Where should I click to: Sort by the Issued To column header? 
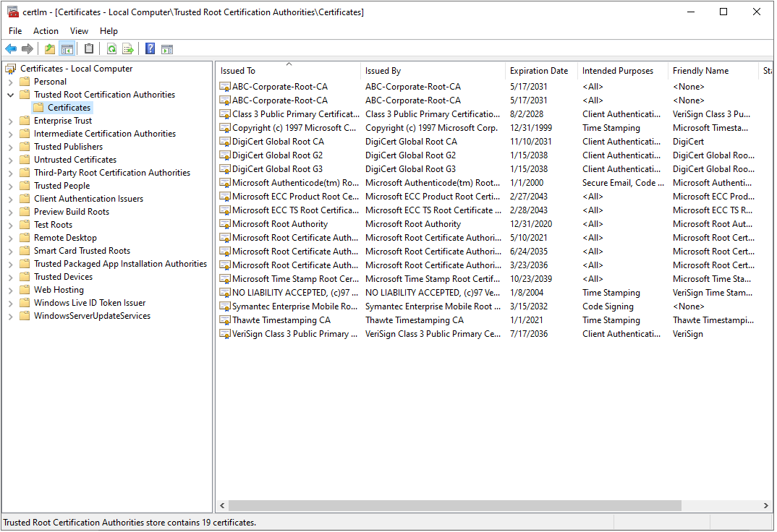[x=289, y=71]
